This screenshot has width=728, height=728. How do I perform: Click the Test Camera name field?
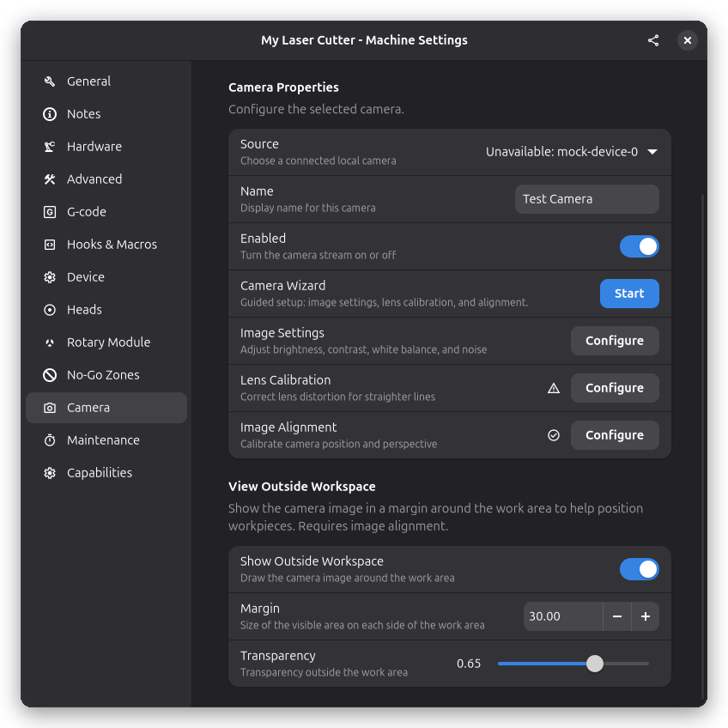[x=587, y=199]
